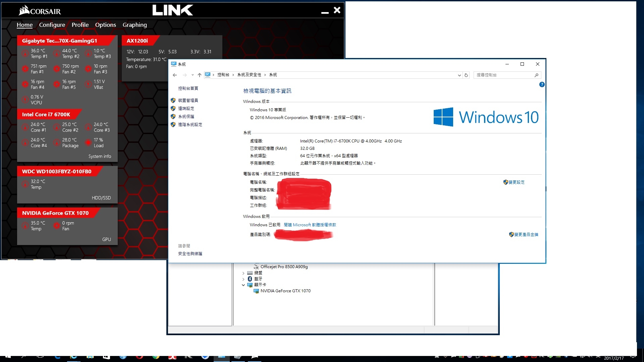644x362 pixels.
Task: Click the Core #3 temperature icon
Action: point(88,127)
